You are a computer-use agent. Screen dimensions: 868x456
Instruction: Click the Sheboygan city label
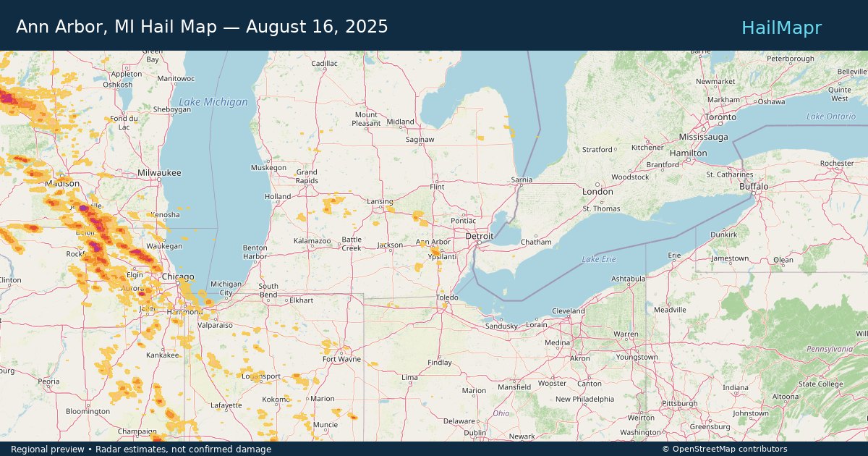(x=172, y=109)
